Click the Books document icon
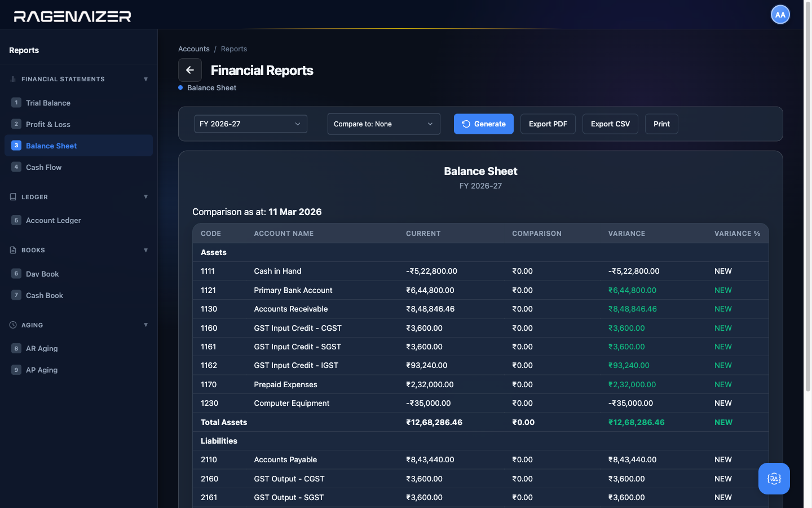Viewport: 812px width, 508px height. pyautogui.click(x=13, y=250)
